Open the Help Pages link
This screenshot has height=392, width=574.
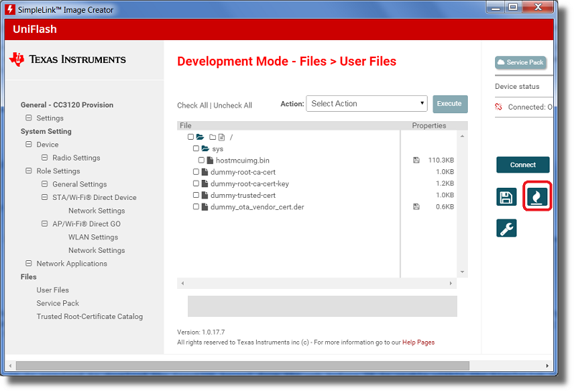point(418,343)
